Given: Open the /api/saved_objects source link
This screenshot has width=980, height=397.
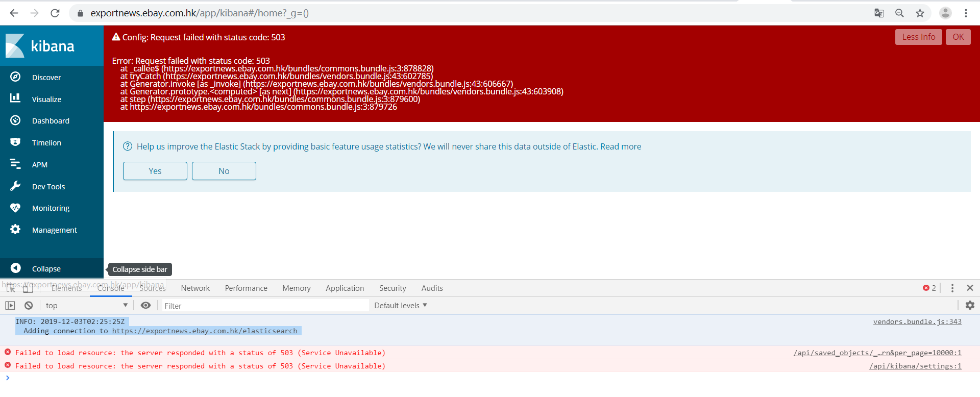Looking at the screenshot, I should [877, 353].
